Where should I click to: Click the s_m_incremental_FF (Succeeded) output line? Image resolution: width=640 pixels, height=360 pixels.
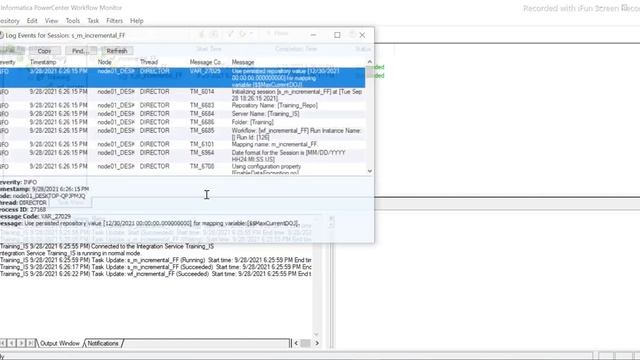pyautogui.click(x=156, y=267)
